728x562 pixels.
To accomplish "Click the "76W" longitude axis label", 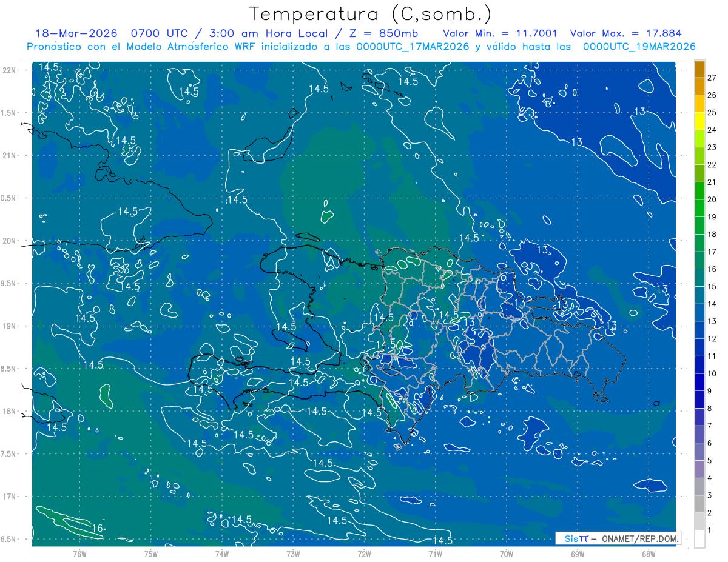I will 79,554.
